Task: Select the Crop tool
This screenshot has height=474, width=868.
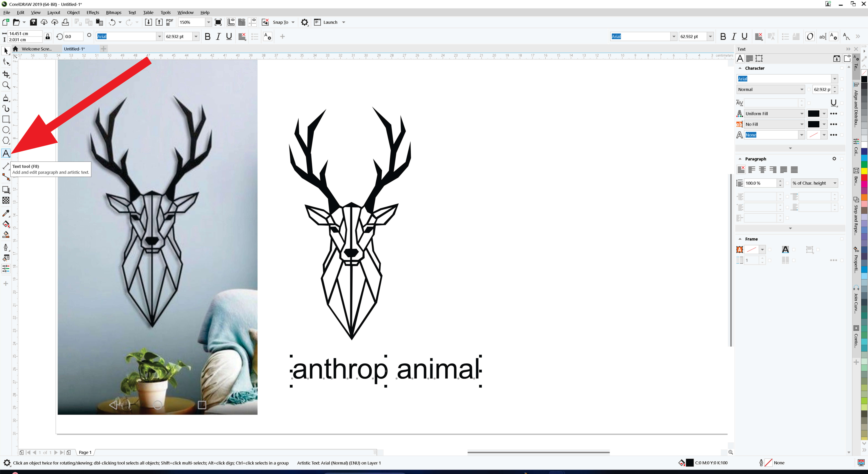Action: [x=6, y=74]
